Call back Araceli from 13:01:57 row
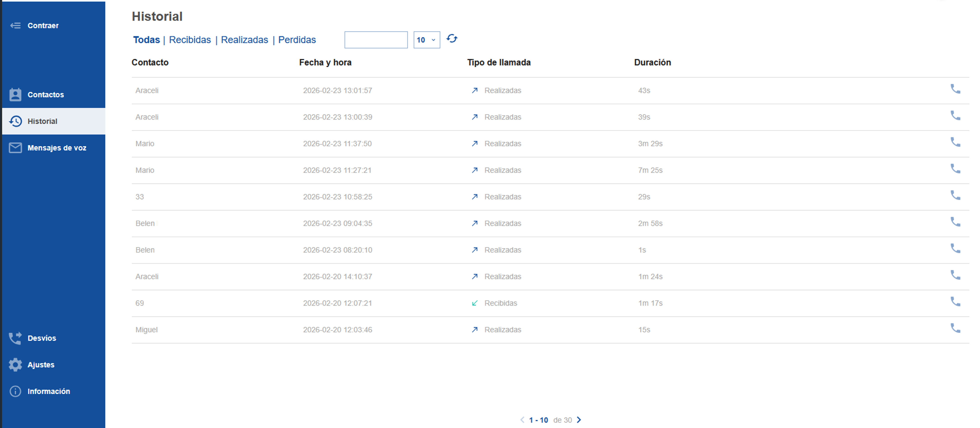The height and width of the screenshot is (428, 980). point(955,89)
